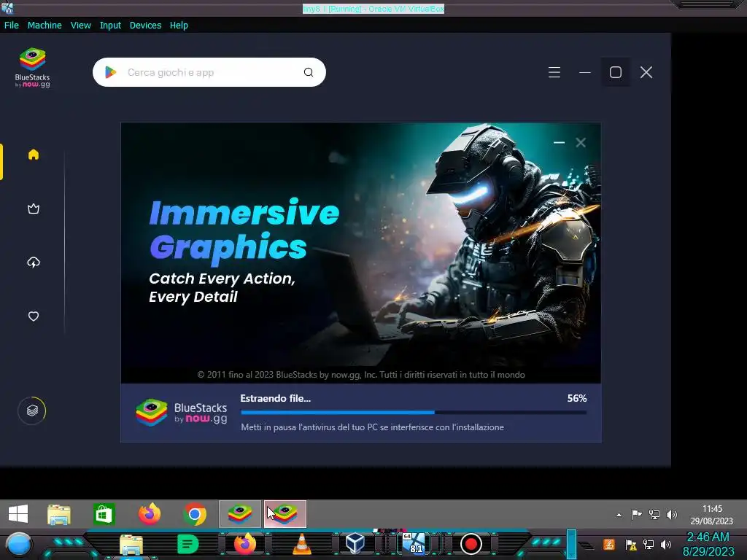
Task: Open the VirtualBox File menu
Action: tap(12, 26)
